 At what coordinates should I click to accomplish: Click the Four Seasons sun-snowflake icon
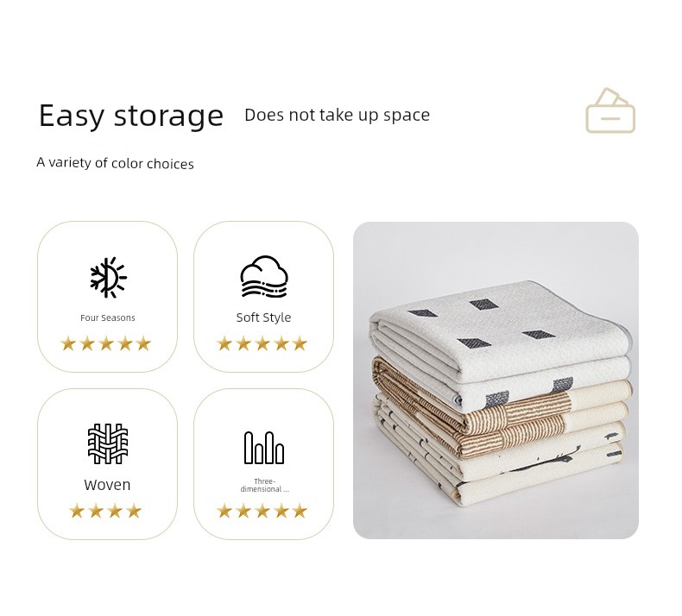(108, 277)
